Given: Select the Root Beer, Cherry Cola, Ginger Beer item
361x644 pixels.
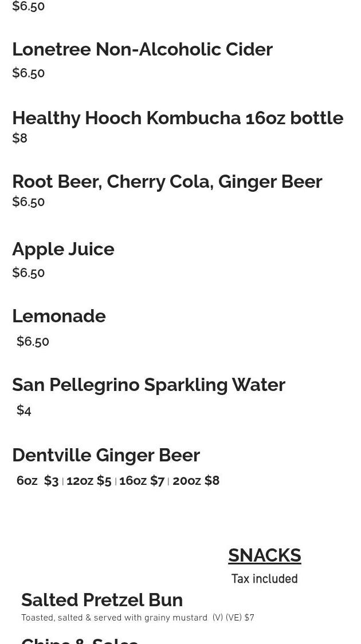Looking at the screenshot, I should coord(167,182).
